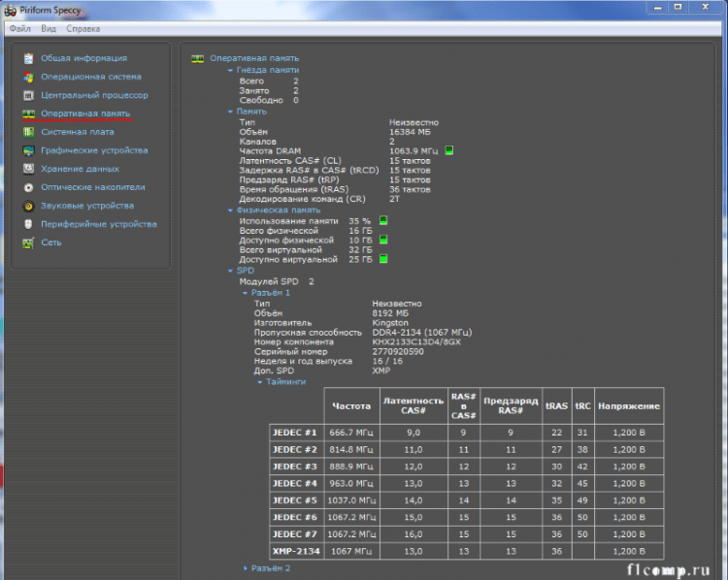Click the Storage hard drive icon

[29, 169]
